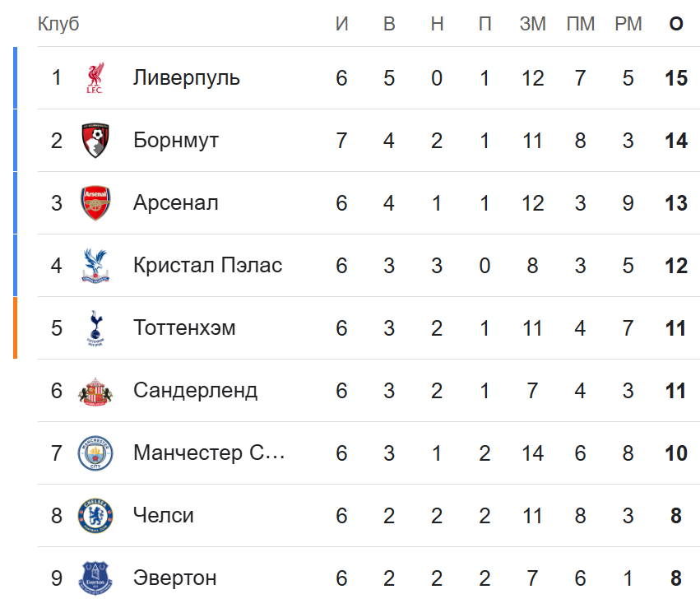Image resolution: width=700 pixels, height=608 pixels.
Task: Click the Arsenal club crest icon
Action: pyautogui.click(x=95, y=203)
